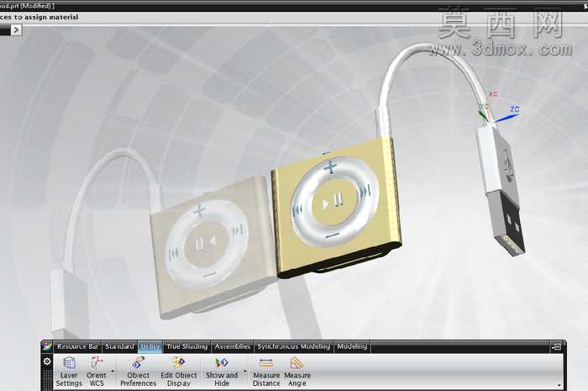Viewport: 588px width, 391px height.
Task: Expand the arrow button beside the selection bar
Action: tap(16, 30)
